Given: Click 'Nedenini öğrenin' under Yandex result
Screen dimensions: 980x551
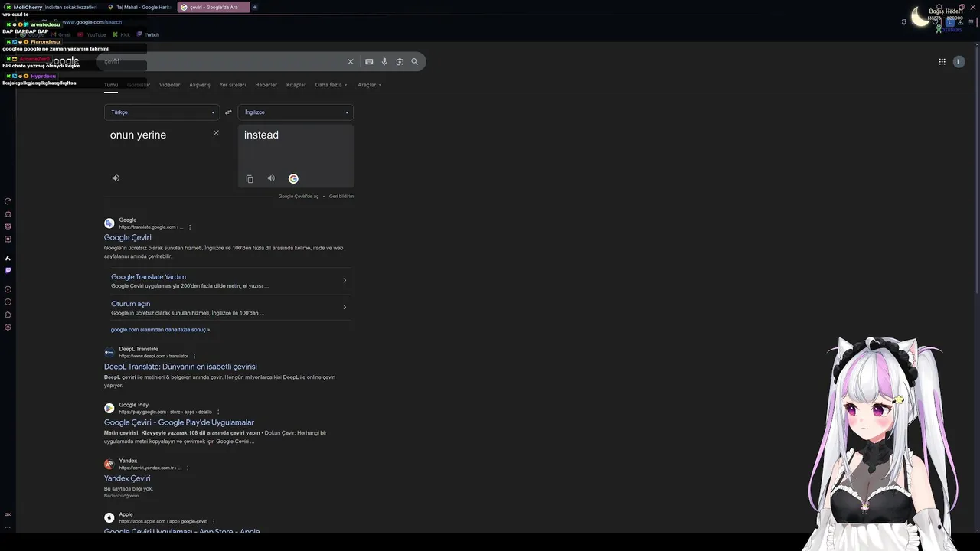Looking at the screenshot, I should (122, 496).
